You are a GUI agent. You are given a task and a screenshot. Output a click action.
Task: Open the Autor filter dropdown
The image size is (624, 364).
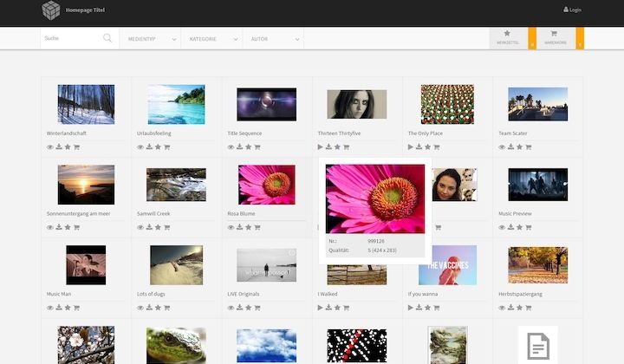(274, 39)
